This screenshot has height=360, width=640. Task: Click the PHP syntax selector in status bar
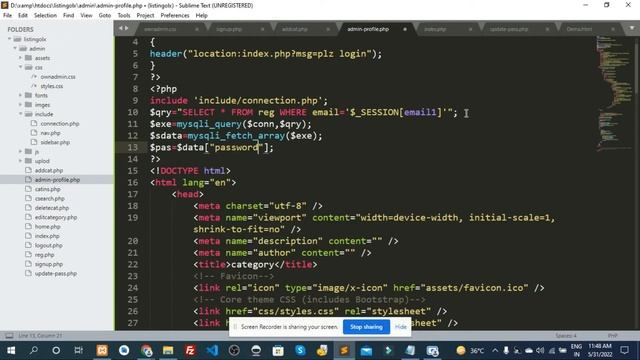[612, 336]
